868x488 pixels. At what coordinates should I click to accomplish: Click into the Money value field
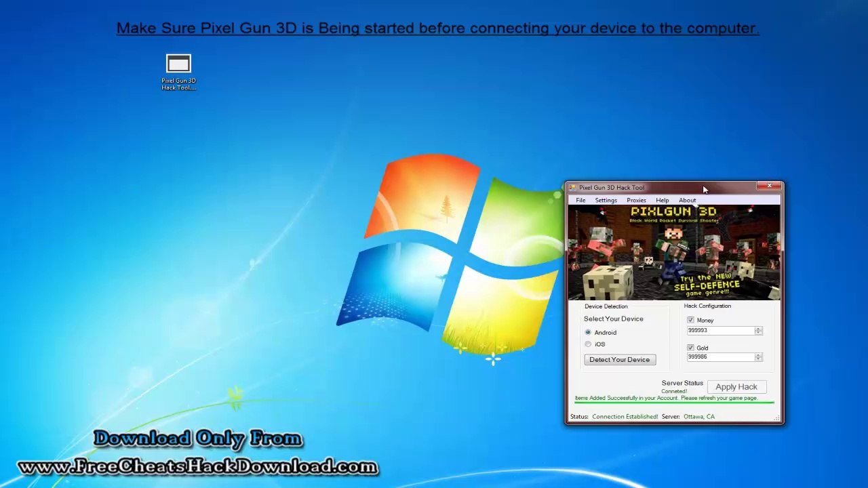720,331
